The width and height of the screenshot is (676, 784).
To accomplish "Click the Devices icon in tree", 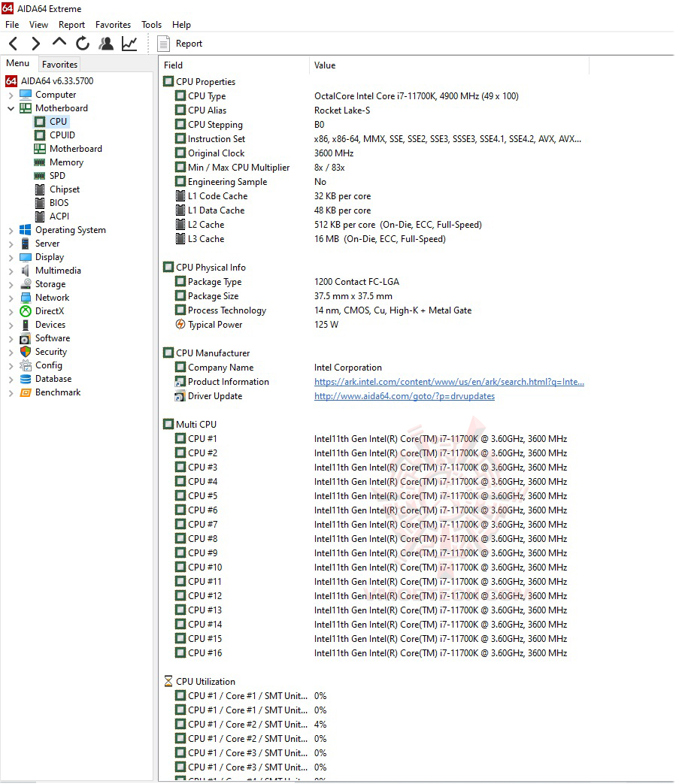I will [26, 325].
